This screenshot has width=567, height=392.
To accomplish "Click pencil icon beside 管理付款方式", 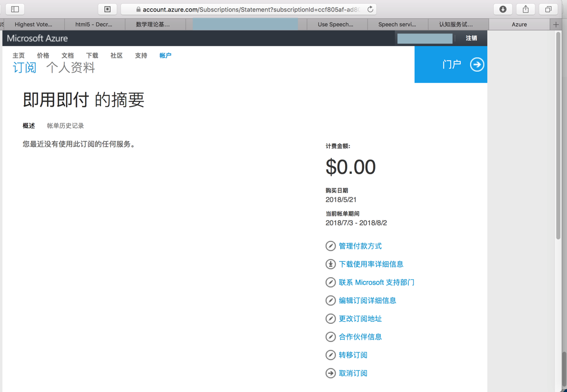I will [330, 246].
